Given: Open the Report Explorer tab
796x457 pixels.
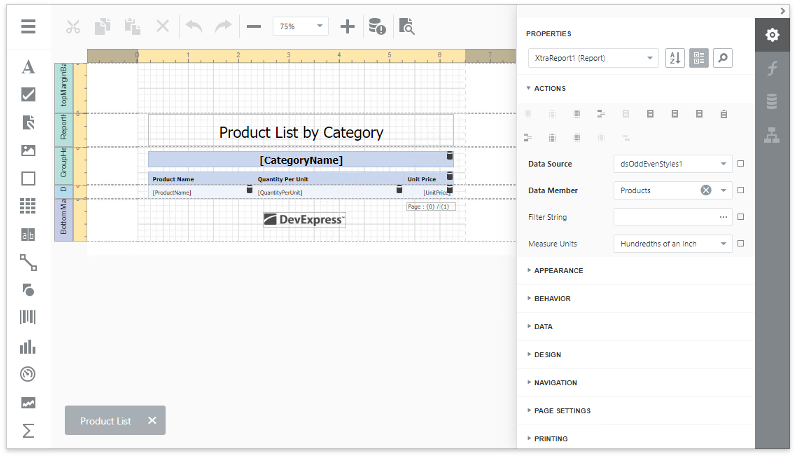Looking at the screenshot, I should [x=772, y=136].
